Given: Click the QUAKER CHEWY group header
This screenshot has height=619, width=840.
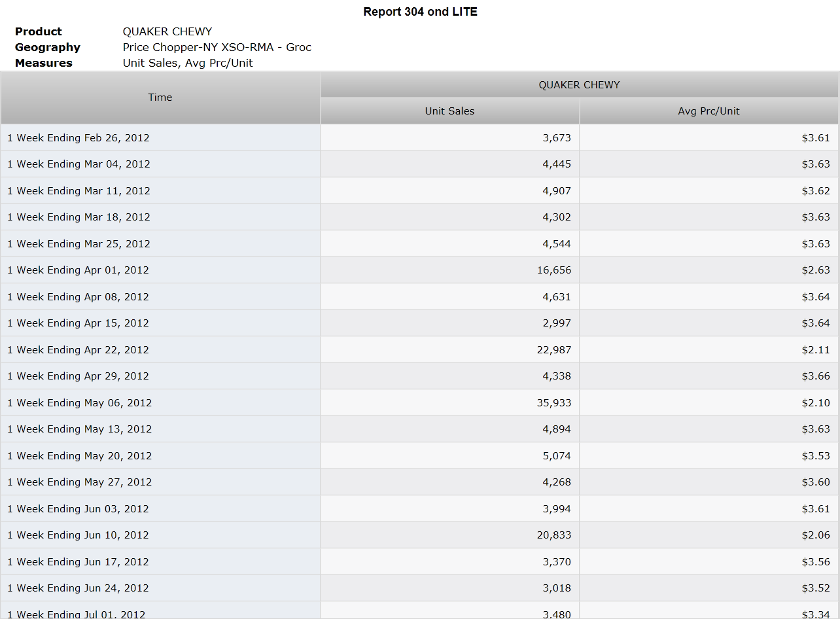Looking at the screenshot, I should point(579,84).
